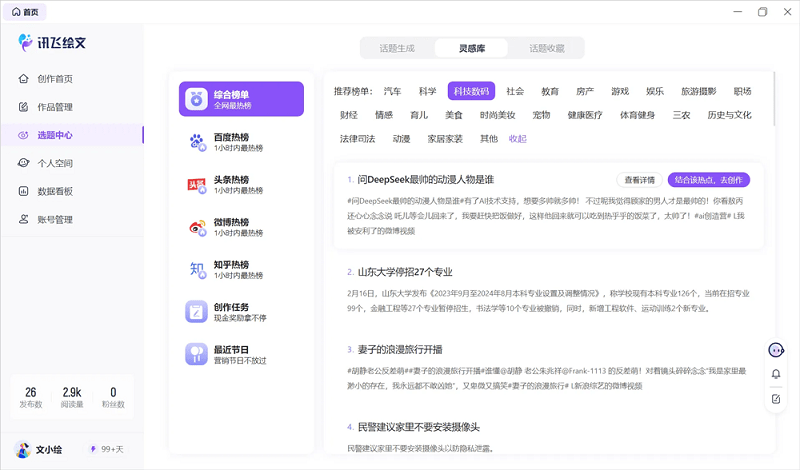Select the 微博热榜 Weibo icon

pos(197,227)
